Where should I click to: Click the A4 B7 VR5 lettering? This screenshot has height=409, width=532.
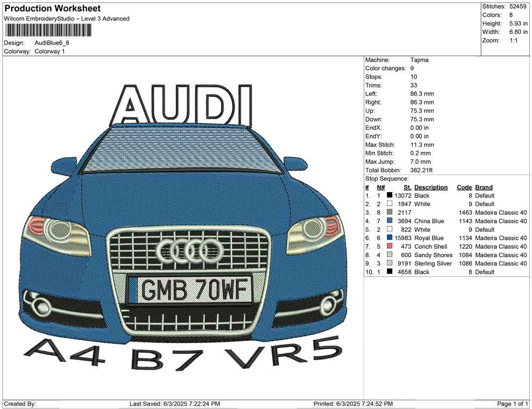click(183, 353)
